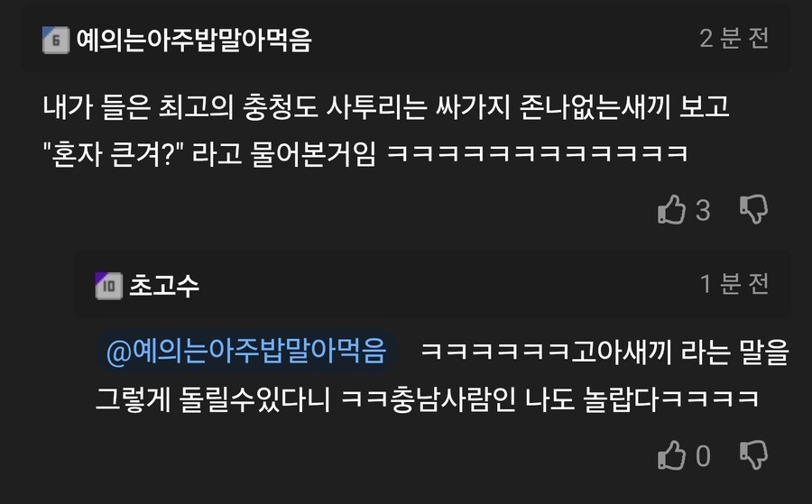Click the reply text 고아새끼 라는 말을
The height and width of the screenshot is (504, 812).
point(680,352)
